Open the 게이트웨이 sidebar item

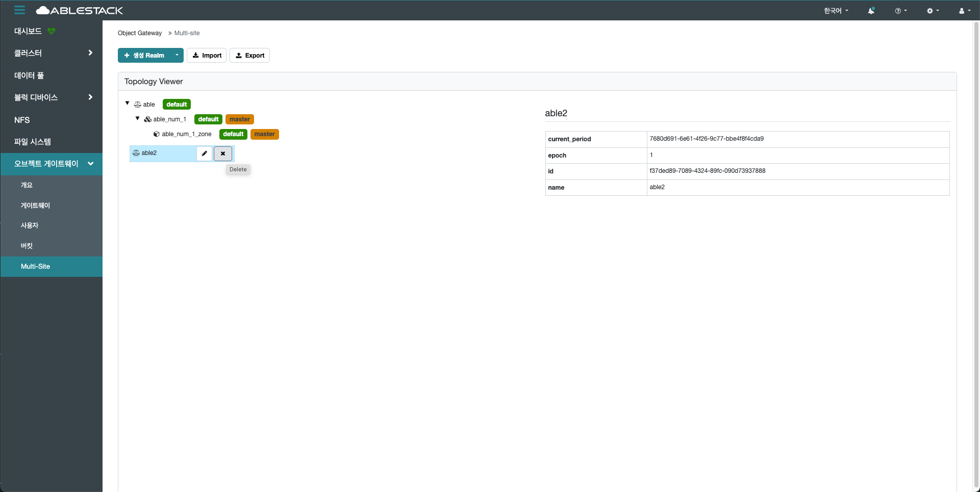tap(35, 205)
